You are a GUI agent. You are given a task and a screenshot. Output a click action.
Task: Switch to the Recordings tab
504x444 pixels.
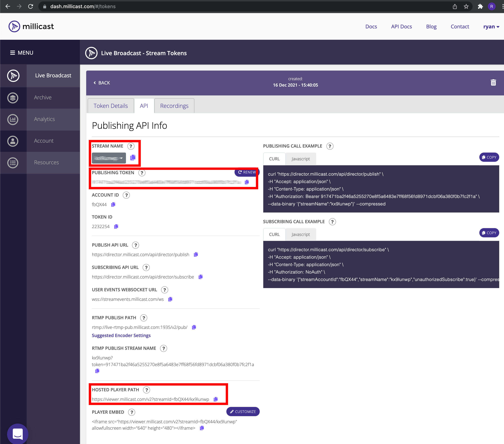click(174, 106)
